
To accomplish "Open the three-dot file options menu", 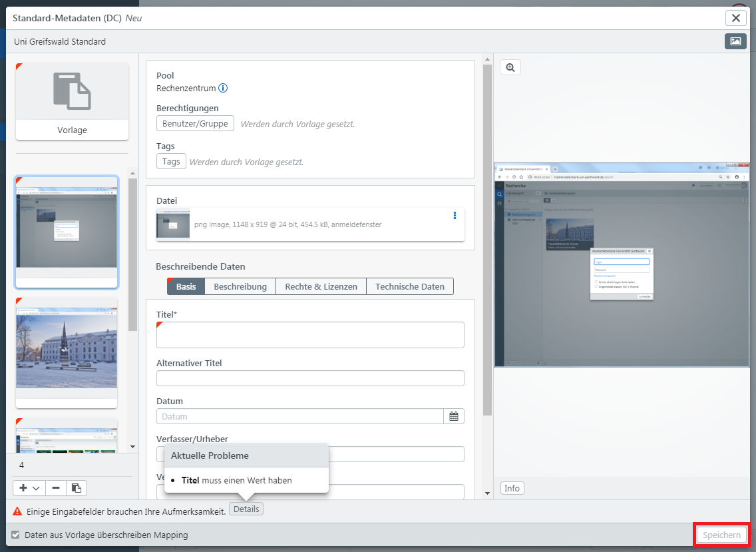I will (x=455, y=216).
